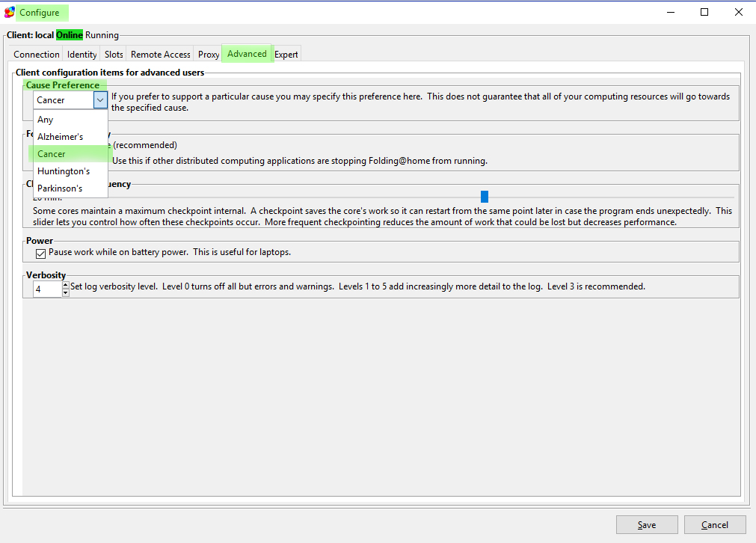Click 'Client configuration items for advanced users' heading

(x=110, y=73)
